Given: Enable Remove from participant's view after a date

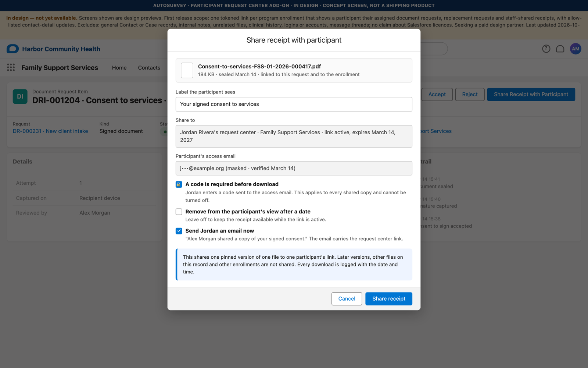Looking at the screenshot, I should (x=179, y=212).
